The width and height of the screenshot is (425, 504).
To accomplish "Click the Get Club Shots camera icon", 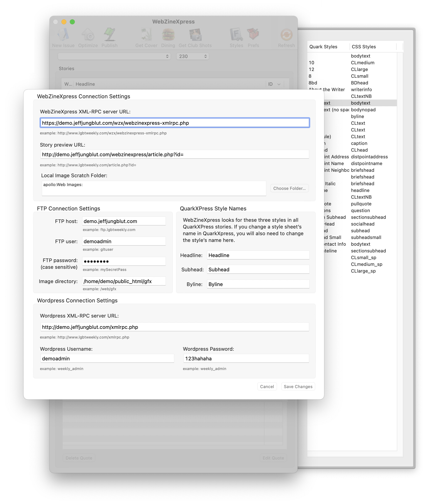I will (x=195, y=35).
